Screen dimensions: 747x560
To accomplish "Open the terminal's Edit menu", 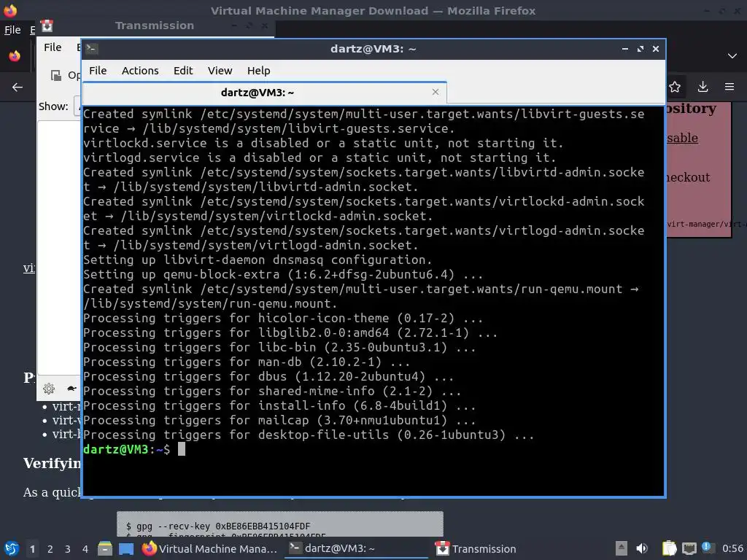I will (183, 71).
